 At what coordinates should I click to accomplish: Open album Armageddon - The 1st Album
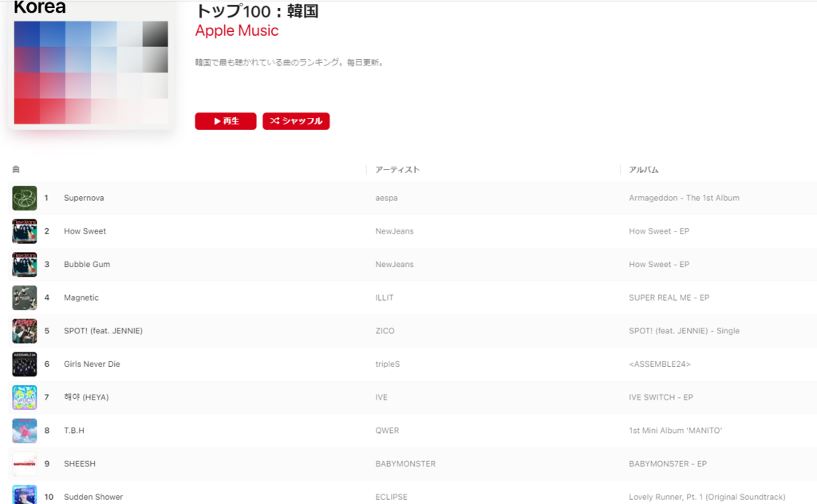tap(684, 198)
